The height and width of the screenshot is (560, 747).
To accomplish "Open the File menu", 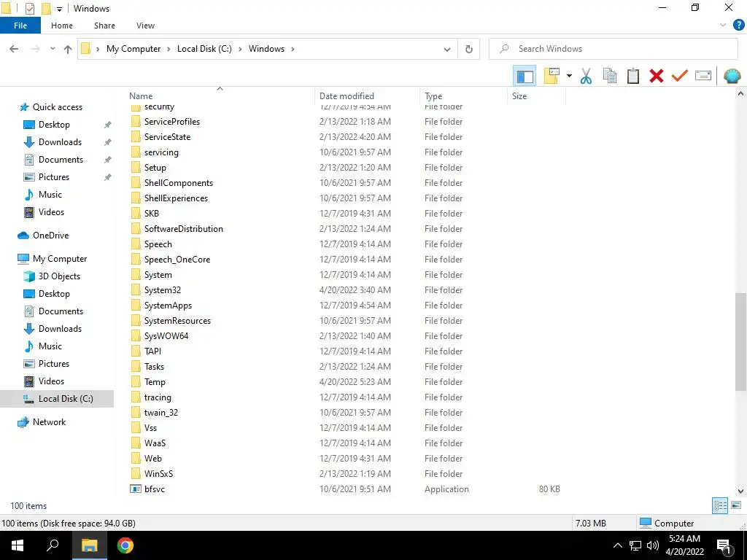I will pyautogui.click(x=20, y=26).
